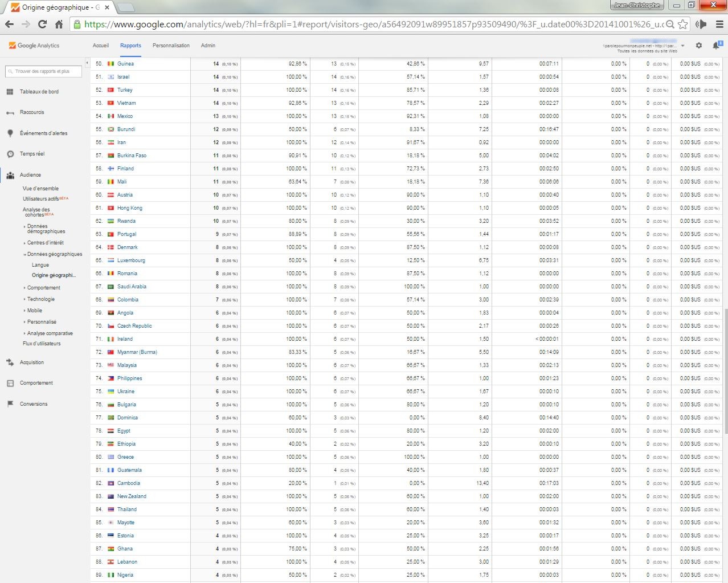Open the Saudi Arabia country link
Screen dimensions: 728x583
point(132,287)
